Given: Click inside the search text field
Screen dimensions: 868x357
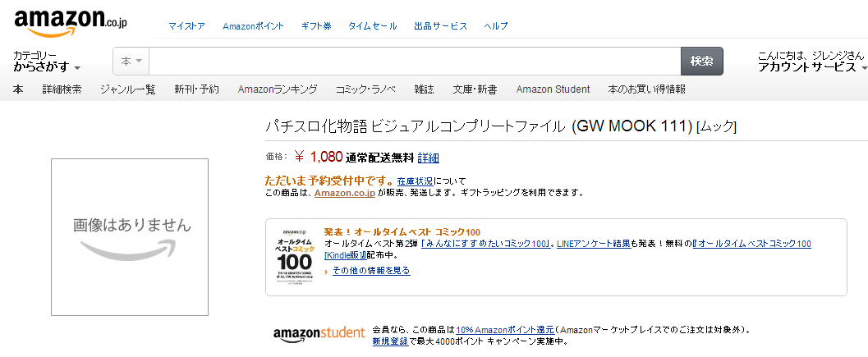Looking at the screenshot, I should point(415,62).
